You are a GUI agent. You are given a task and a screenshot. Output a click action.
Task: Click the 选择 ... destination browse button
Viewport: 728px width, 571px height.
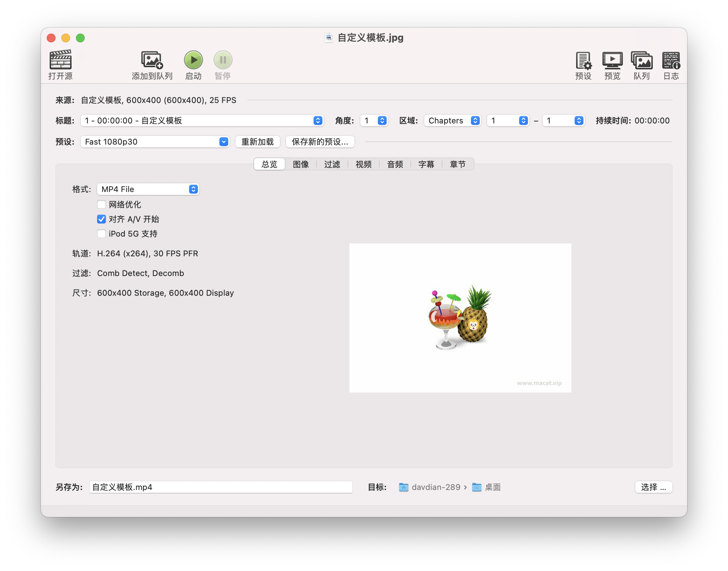[653, 487]
